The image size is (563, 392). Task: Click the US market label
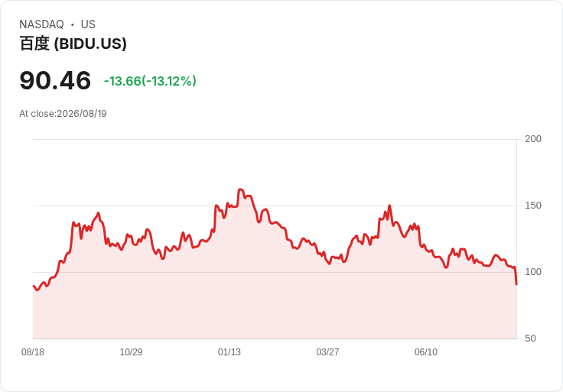(x=88, y=24)
